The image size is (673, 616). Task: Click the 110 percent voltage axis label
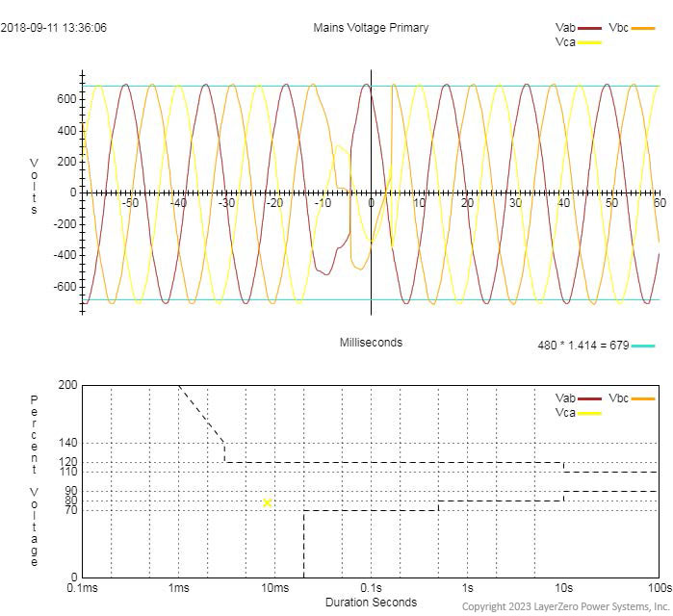67,472
